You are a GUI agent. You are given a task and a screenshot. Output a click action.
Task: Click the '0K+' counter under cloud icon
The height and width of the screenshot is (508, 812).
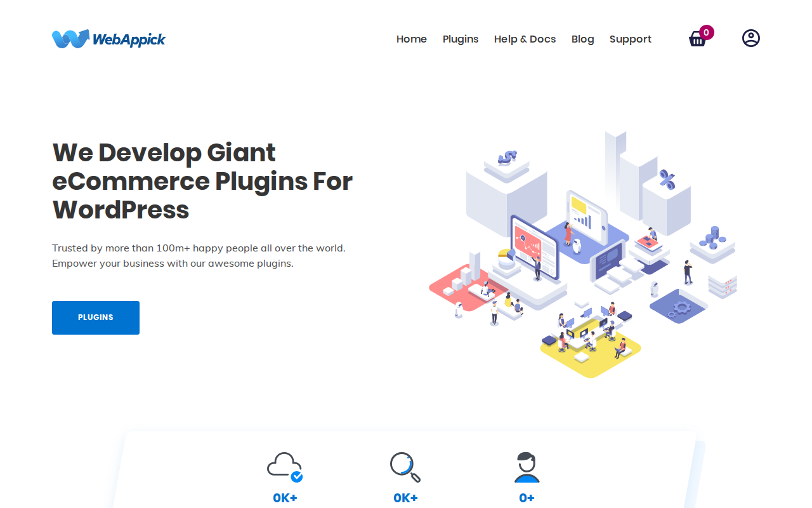tap(285, 498)
